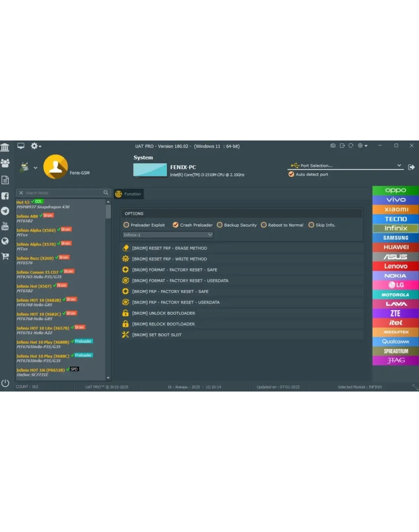Open the Facebook sidebar icon
The width and height of the screenshot is (419, 532).
5,196
